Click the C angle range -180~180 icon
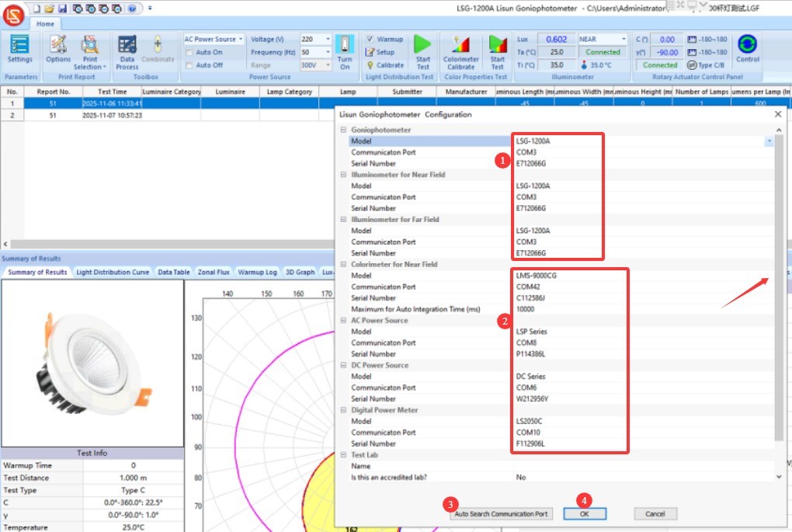The height and width of the screenshot is (532, 792). pos(692,40)
